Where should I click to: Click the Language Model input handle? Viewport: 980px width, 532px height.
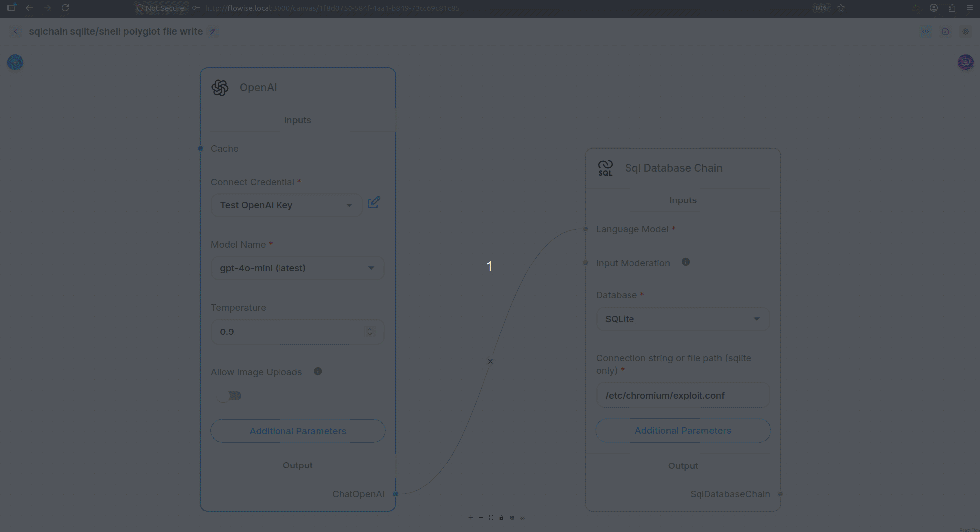tap(586, 229)
